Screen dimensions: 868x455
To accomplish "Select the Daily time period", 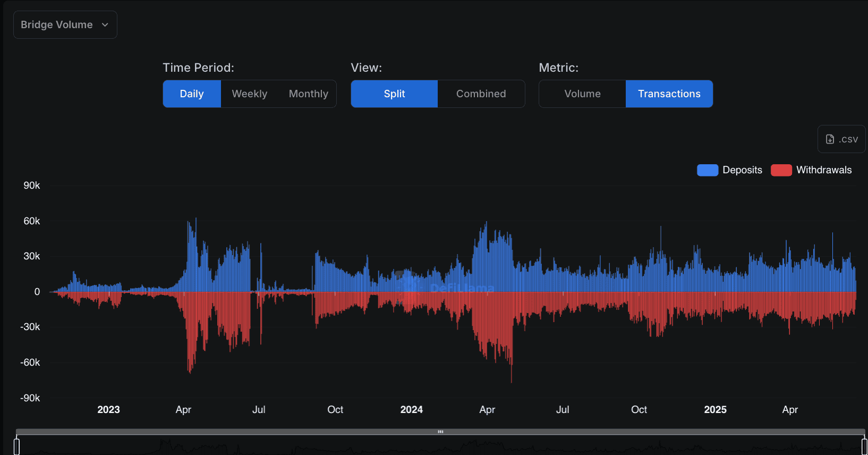I will pos(192,94).
